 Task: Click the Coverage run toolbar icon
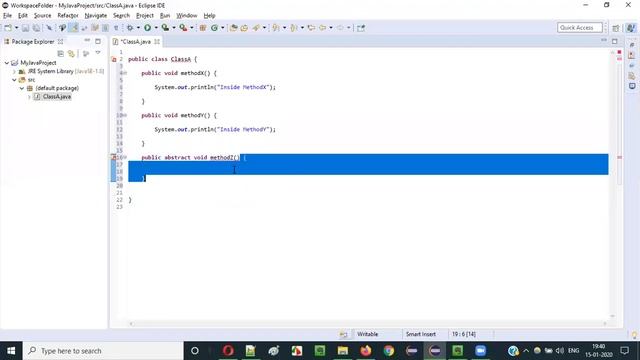165,28
